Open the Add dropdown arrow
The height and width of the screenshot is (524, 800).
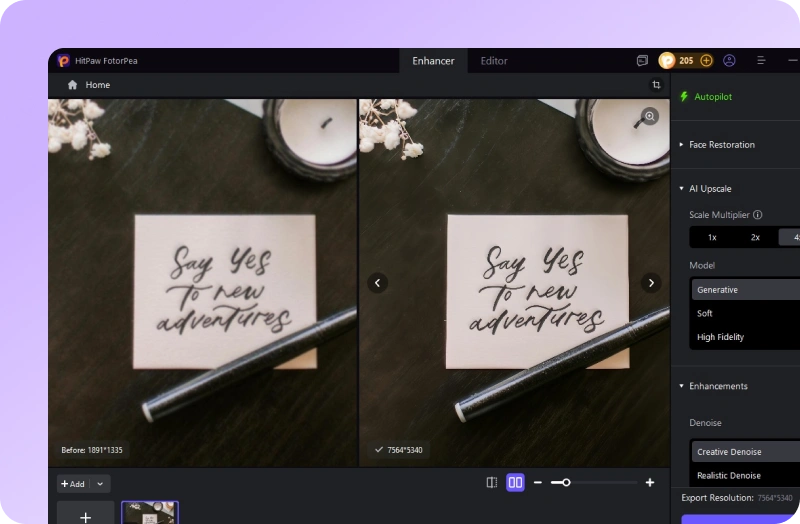pyautogui.click(x=100, y=484)
